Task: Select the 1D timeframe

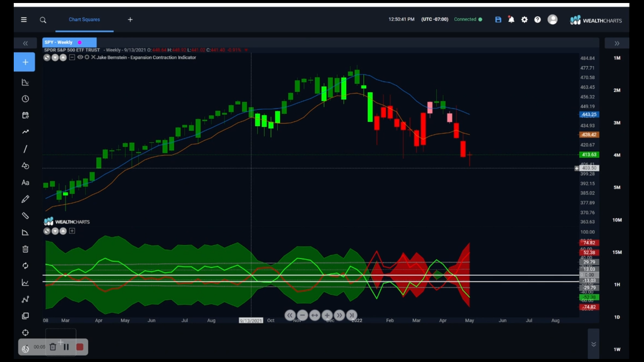Action: click(617, 317)
